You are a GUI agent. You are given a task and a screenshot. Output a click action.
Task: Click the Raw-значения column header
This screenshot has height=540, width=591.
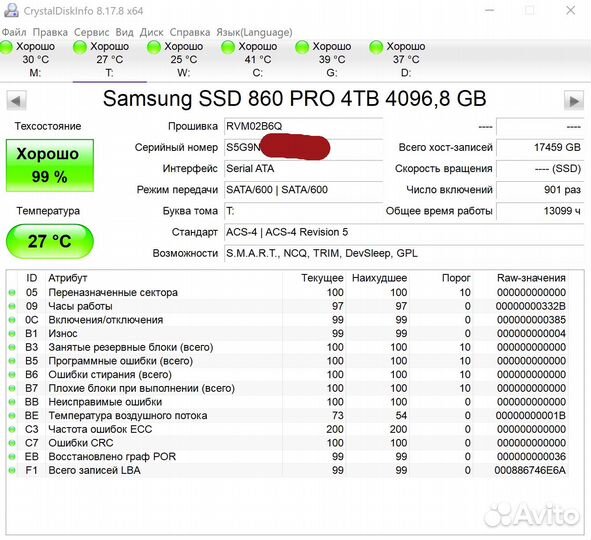(x=531, y=278)
